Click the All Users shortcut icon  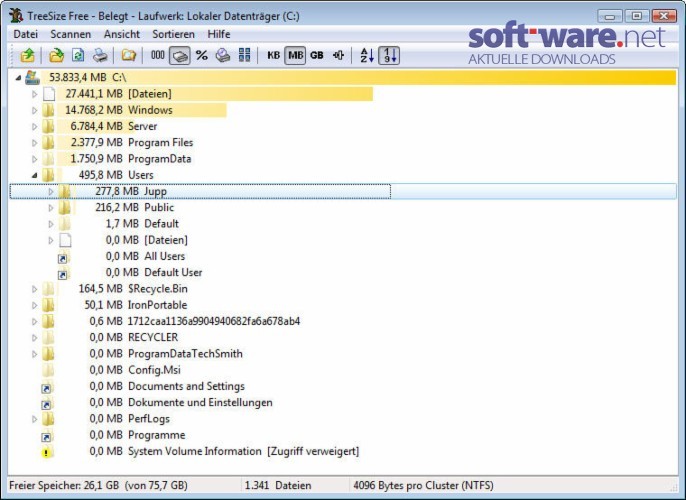click(63, 257)
